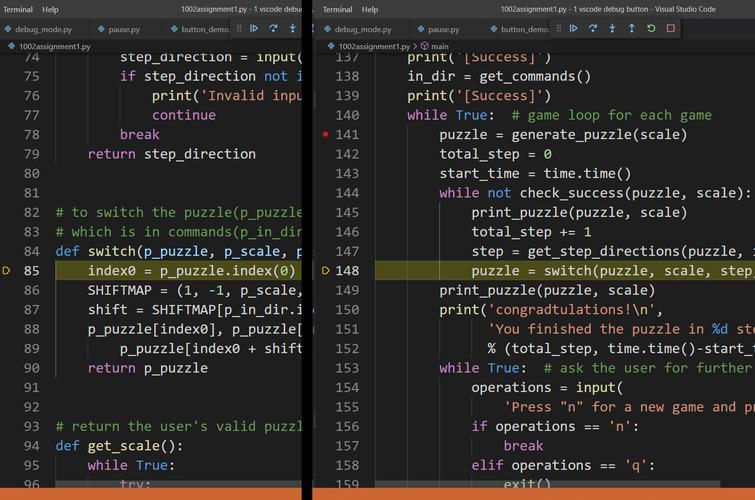The image size is (755, 500).
Task: Switch to button_demo tab in left window
Action: 200,29
